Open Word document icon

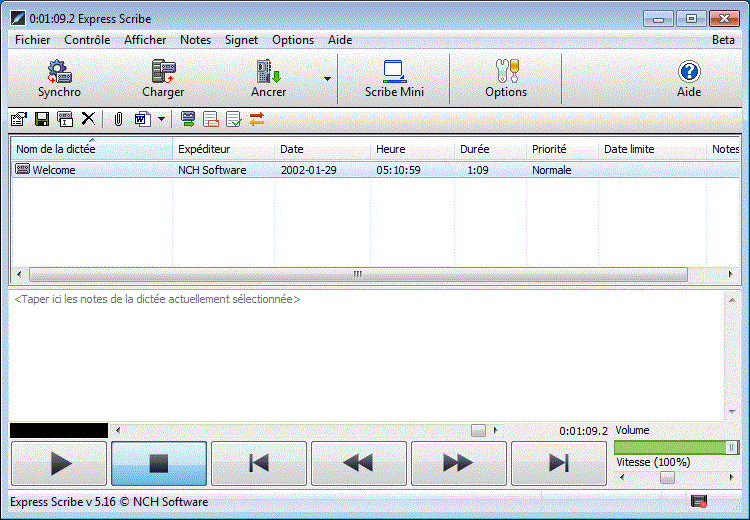pos(143,119)
